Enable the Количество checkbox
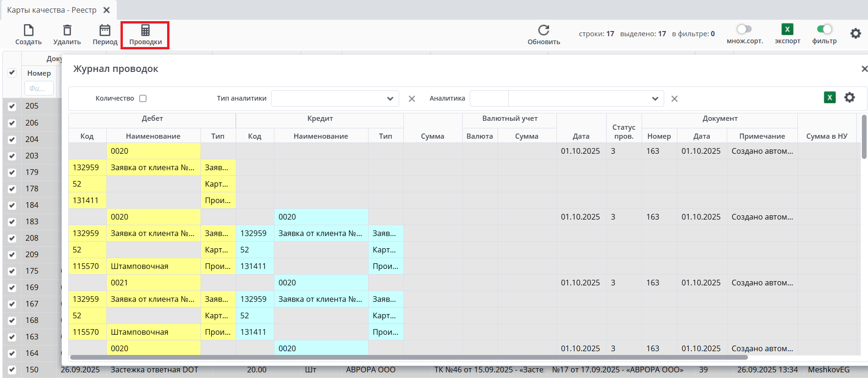 143,99
